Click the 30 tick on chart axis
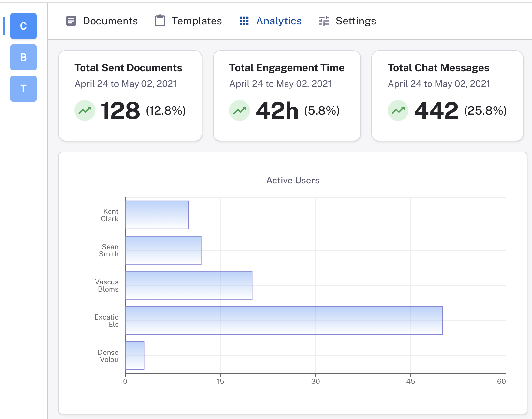The height and width of the screenshot is (419, 532). pos(316,381)
